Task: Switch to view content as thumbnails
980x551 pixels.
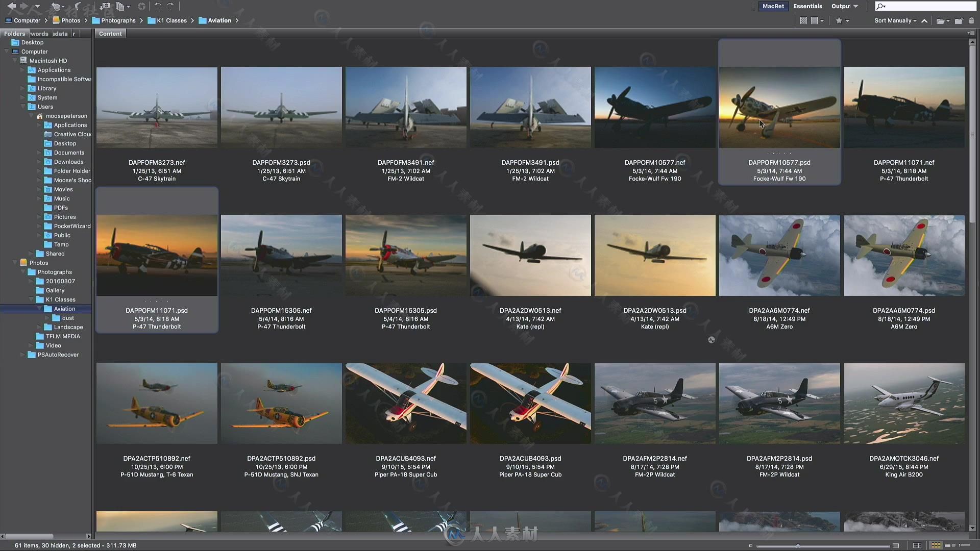Action: [x=936, y=545]
